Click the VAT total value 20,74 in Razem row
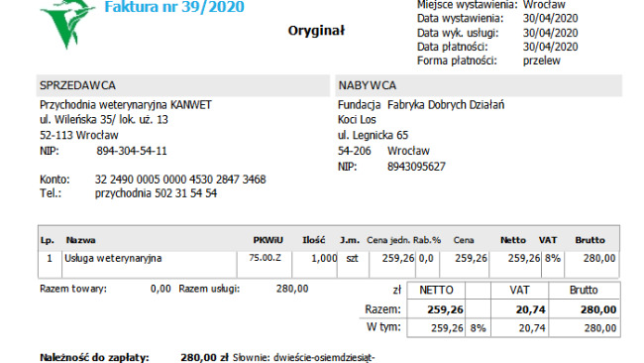The width and height of the screenshot is (644, 363). [531, 309]
